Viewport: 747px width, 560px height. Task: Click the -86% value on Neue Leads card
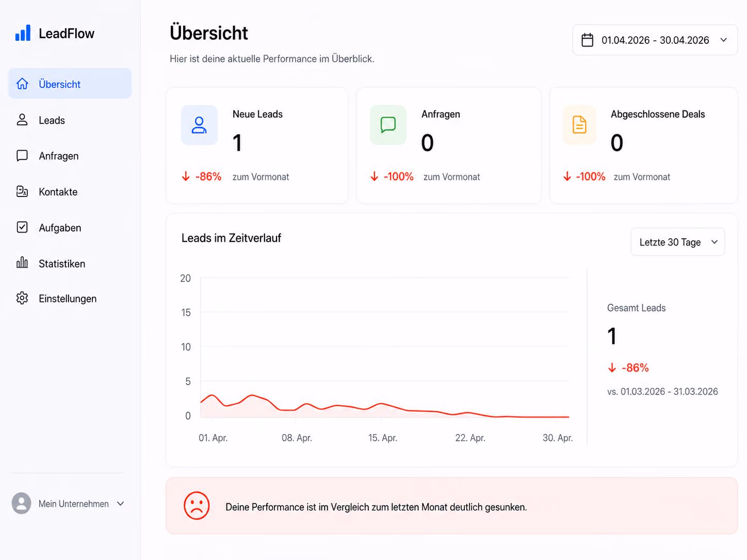coord(208,177)
